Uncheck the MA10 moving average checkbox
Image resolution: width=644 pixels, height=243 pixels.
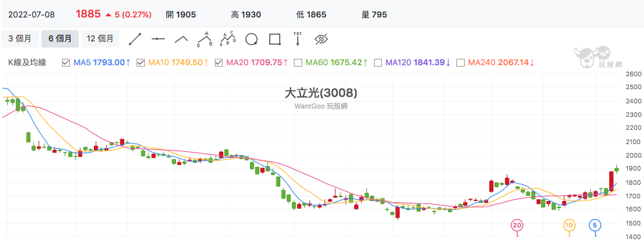click(140, 63)
